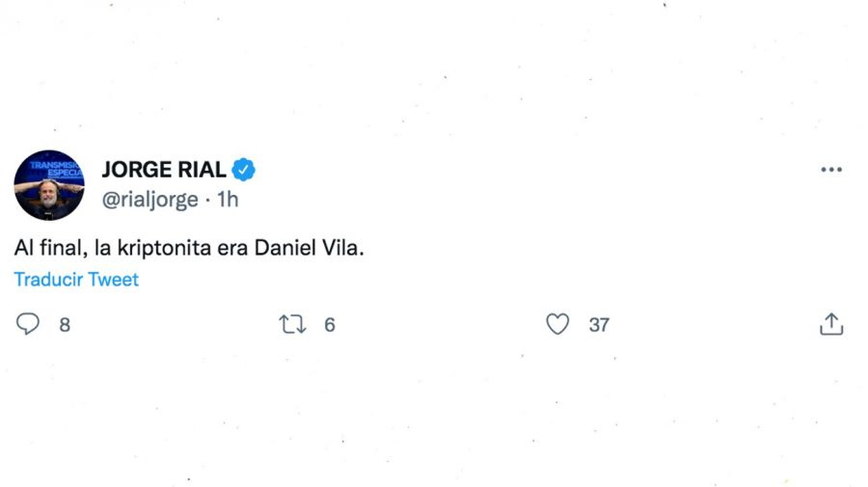This screenshot has width=868, height=487.
Task: Like the tweet with the heart icon
Action: pyautogui.click(x=557, y=324)
